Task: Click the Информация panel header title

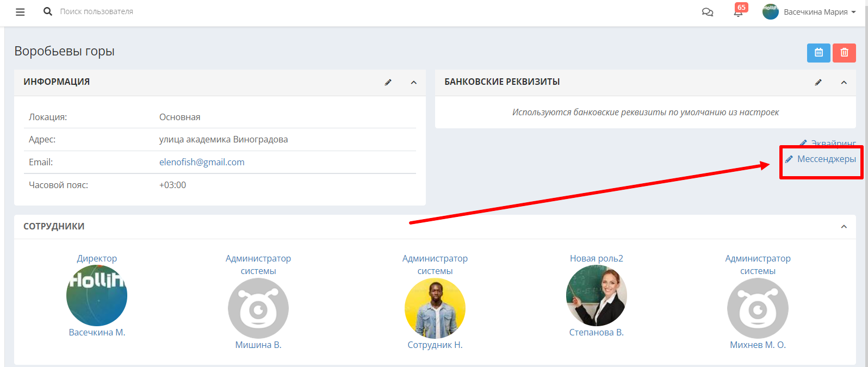Action: click(x=57, y=82)
